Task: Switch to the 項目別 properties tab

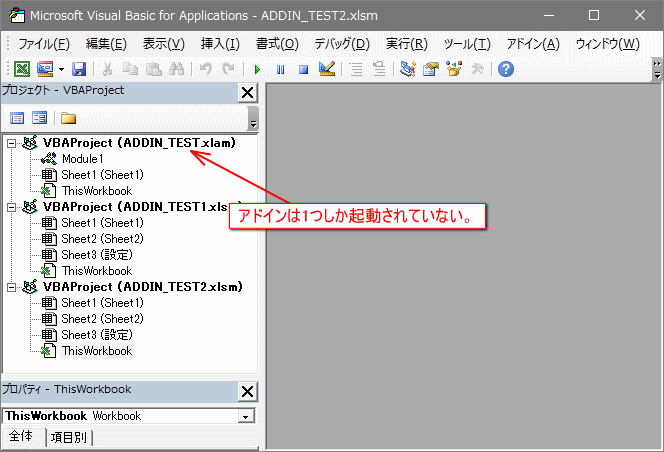Action: (69, 437)
